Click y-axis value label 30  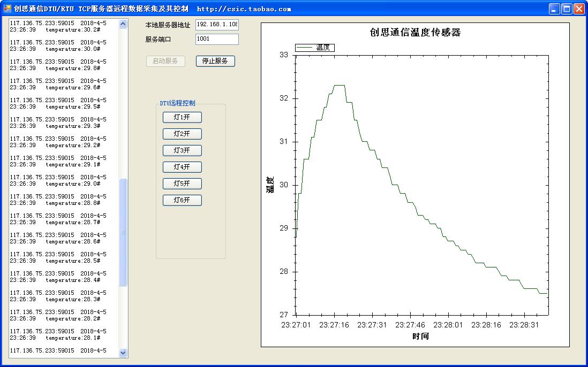click(284, 185)
